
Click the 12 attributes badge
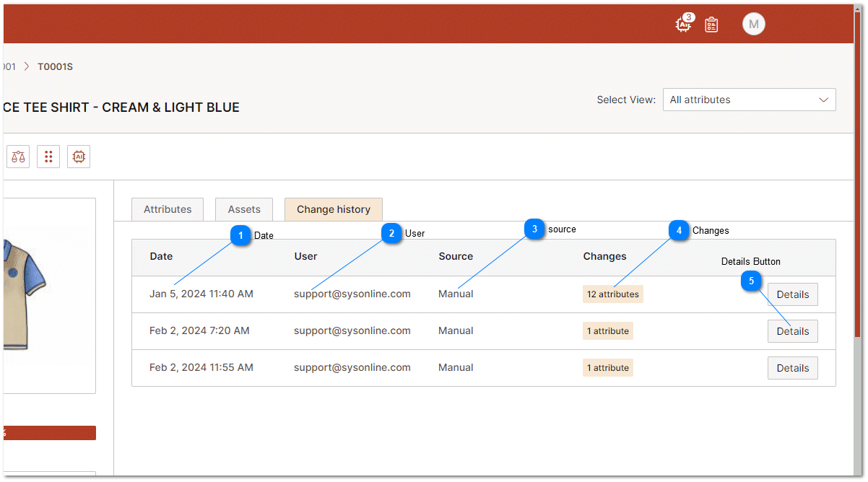point(612,294)
